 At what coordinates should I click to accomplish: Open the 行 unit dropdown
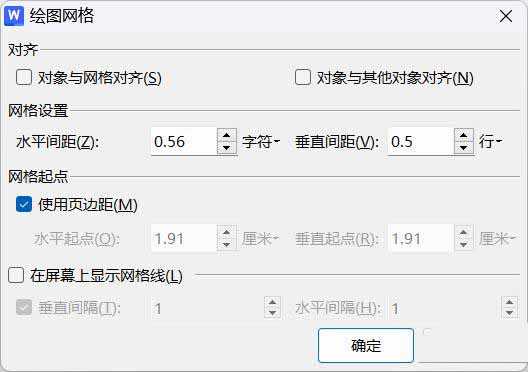pyautogui.click(x=490, y=141)
